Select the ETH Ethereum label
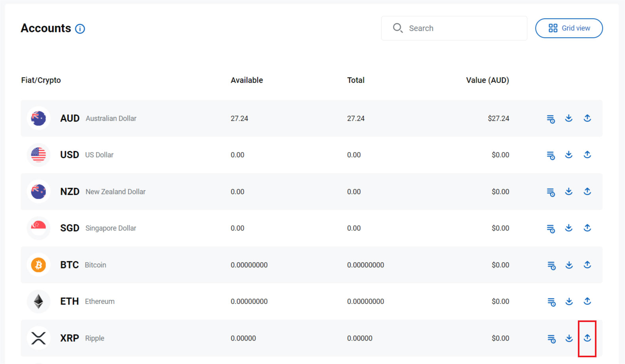This screenshot has width=625, height=364. 88,301
